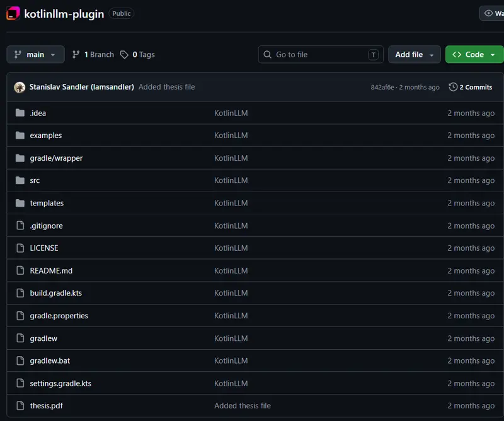Open the thesis.pdf file name

tap(46, 406)
